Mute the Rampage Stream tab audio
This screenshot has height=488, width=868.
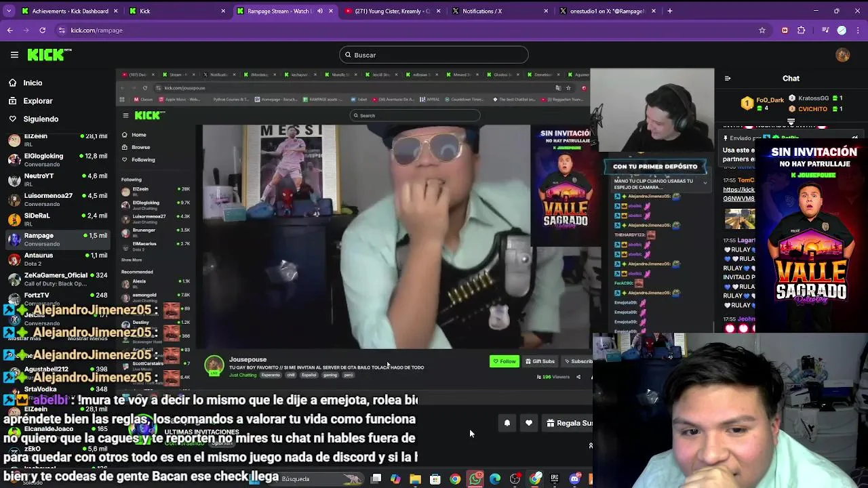coord(320,11)
